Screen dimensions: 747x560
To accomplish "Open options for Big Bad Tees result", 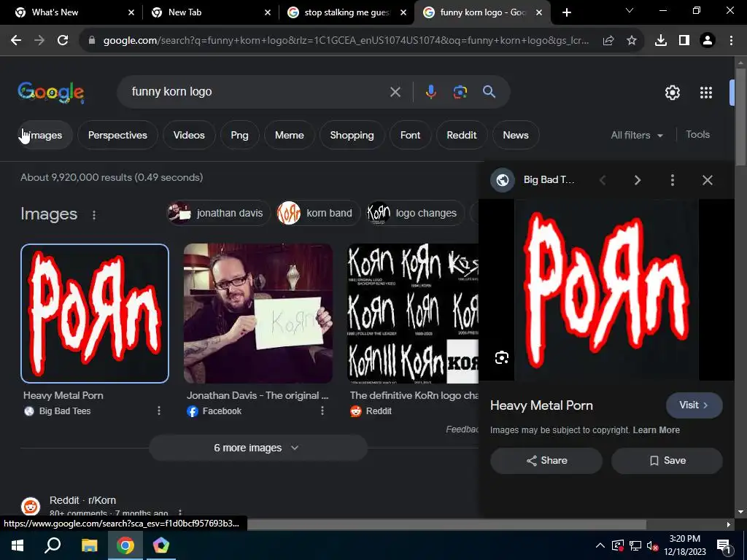I will [159, 411].
